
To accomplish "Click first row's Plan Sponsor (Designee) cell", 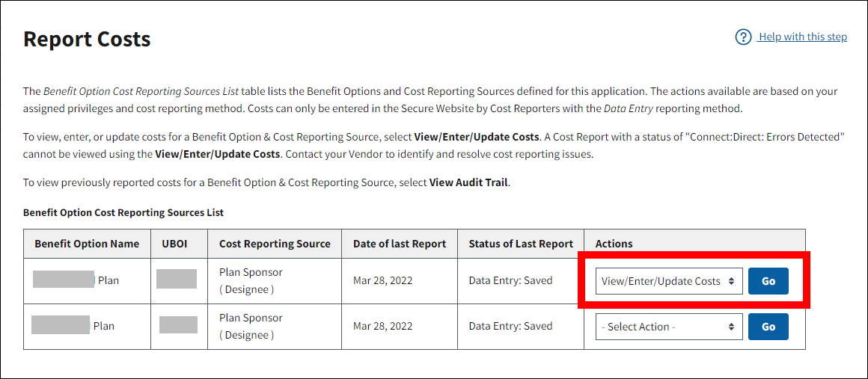I will [x=251, y=281].
